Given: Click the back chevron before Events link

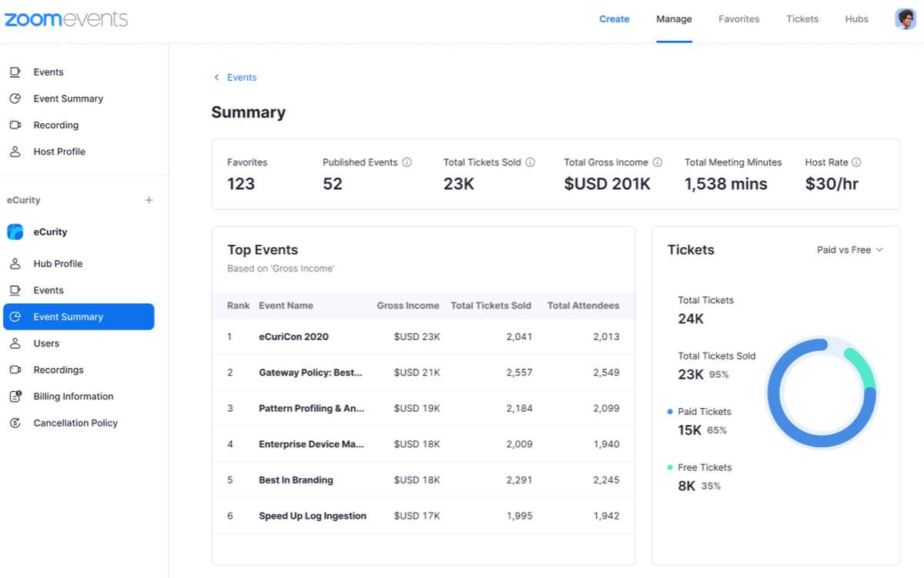Looking at the screenshot, I should pos(216,78).
